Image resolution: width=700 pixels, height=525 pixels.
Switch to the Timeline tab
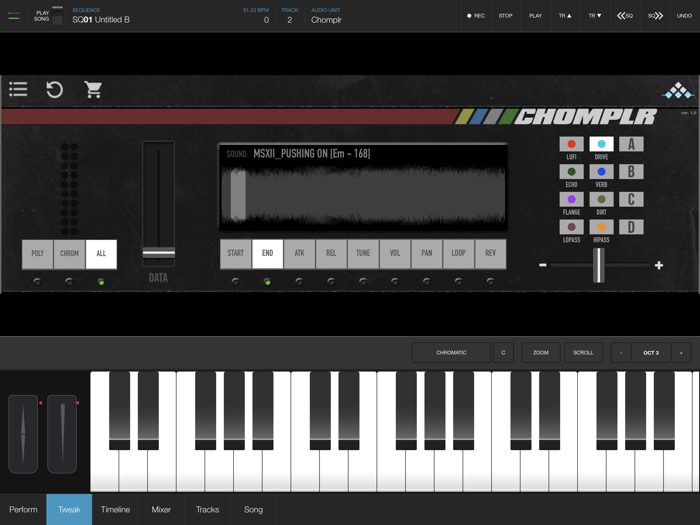coord(115,509)
